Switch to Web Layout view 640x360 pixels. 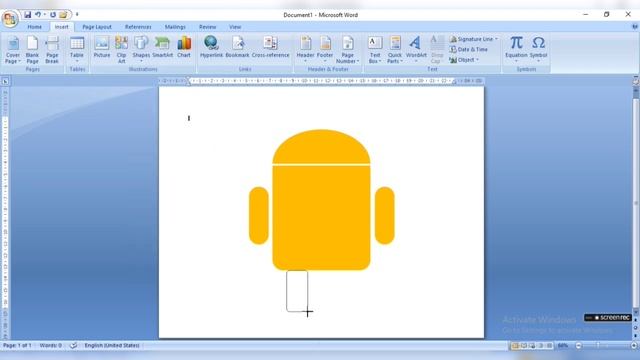point(533,346)
